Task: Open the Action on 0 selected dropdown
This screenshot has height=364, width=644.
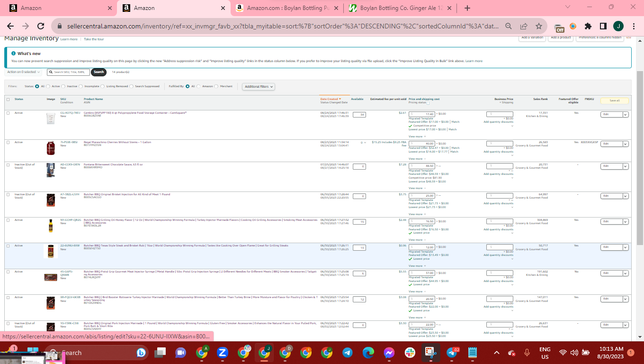Action: tap(24, 72)
